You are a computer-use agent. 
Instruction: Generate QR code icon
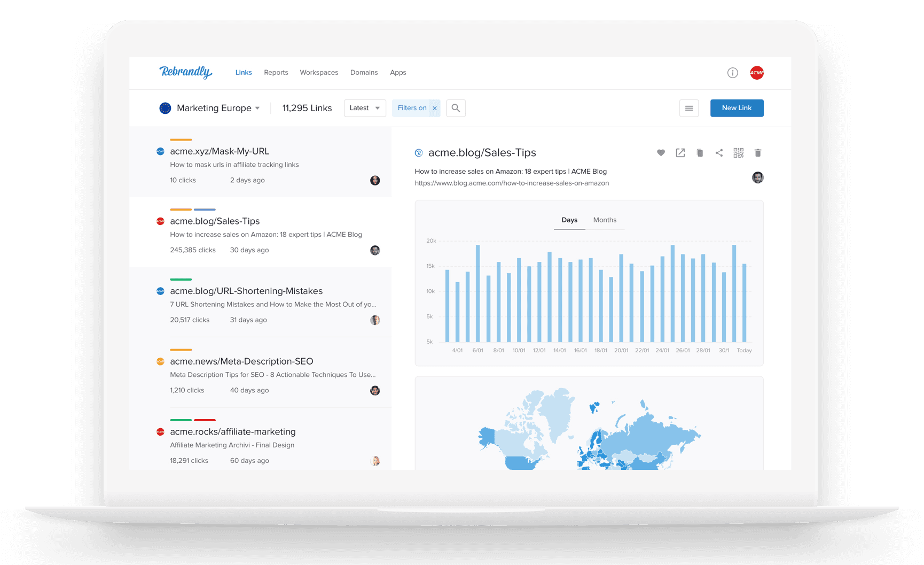(x=738, y=153)
